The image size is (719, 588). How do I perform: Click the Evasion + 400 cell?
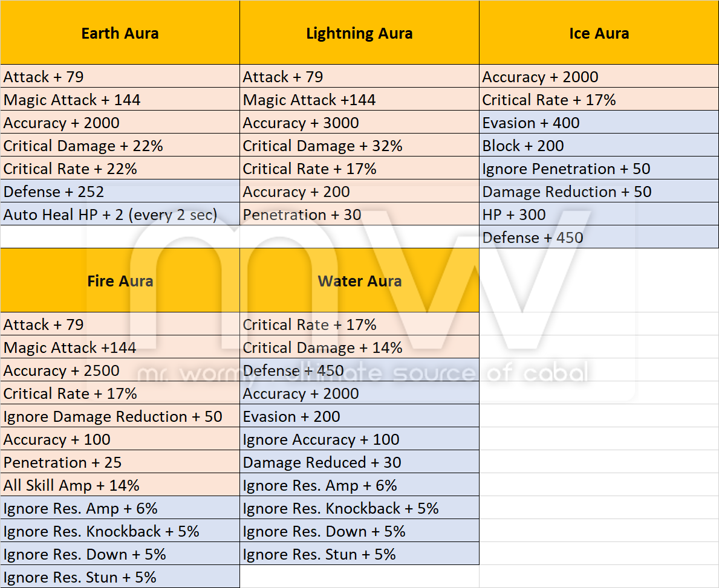599,123
